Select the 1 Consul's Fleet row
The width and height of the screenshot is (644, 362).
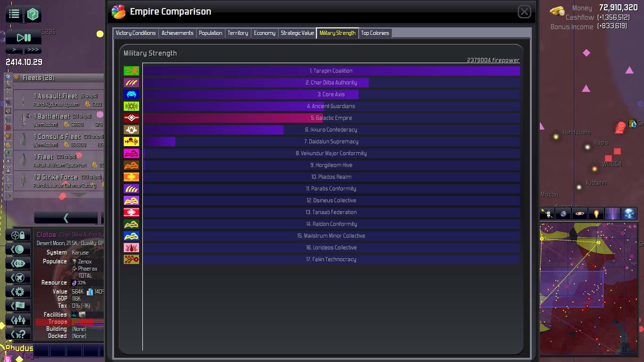coord(58,140)
